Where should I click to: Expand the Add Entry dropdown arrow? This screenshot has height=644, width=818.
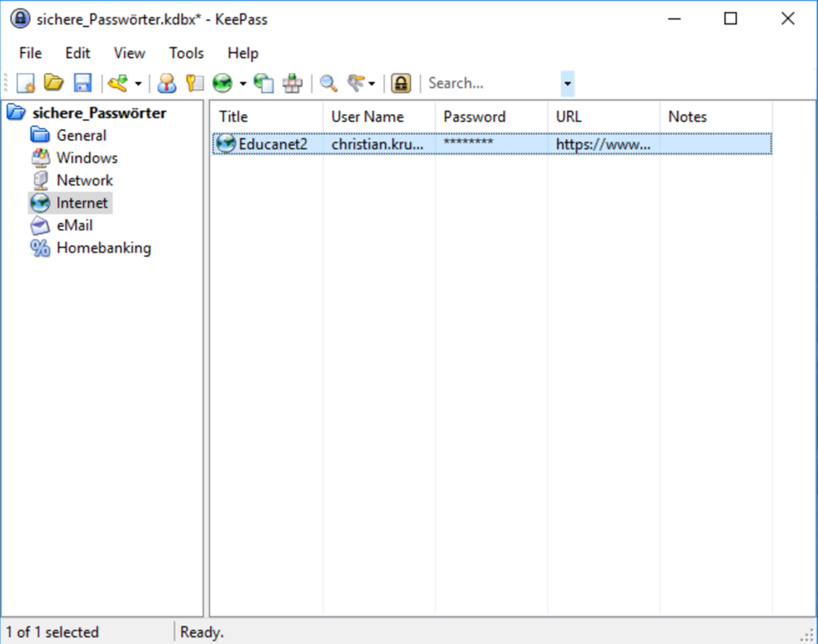coord(138,84)
